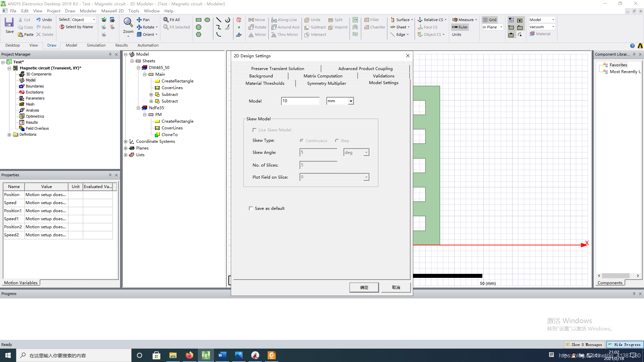The width and height of the screenshot is (644, 362).
Task: Pin the Project Manager panel
Action: 110,54
